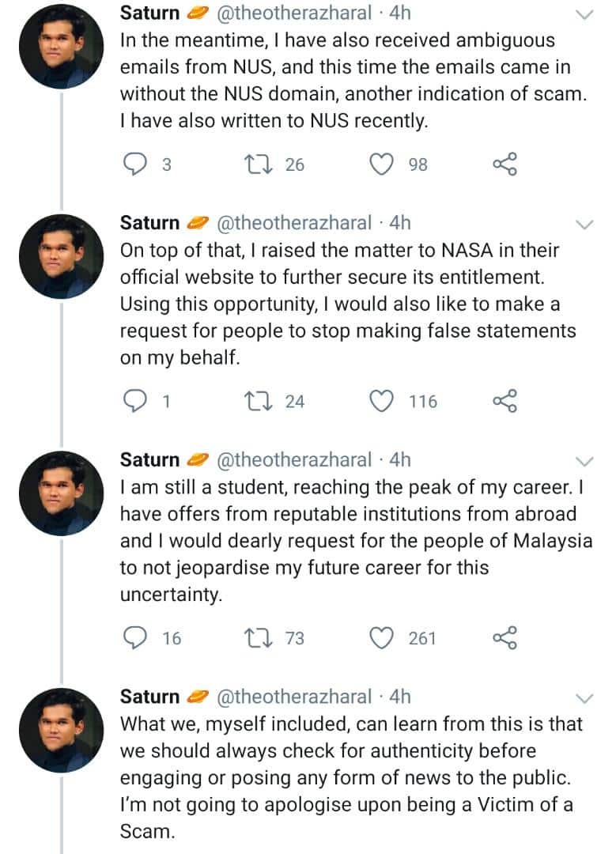616x854 pixels.
Task: Retweet the tweet with 24 retweets
Action: coord(258,401)
